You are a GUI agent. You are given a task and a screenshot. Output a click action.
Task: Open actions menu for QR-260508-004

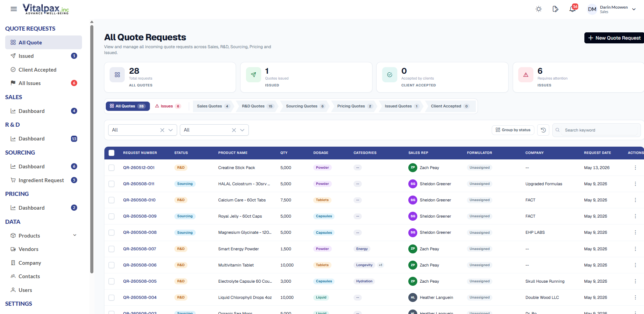click(x=635, y=297)
